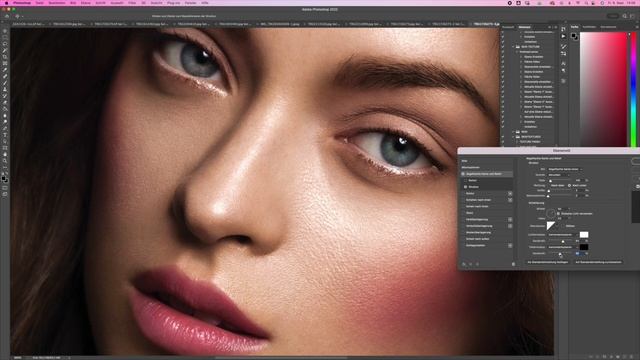Select the Hand tool
The width and height of the screenshot is (640, 360).
tap(5, 154)
